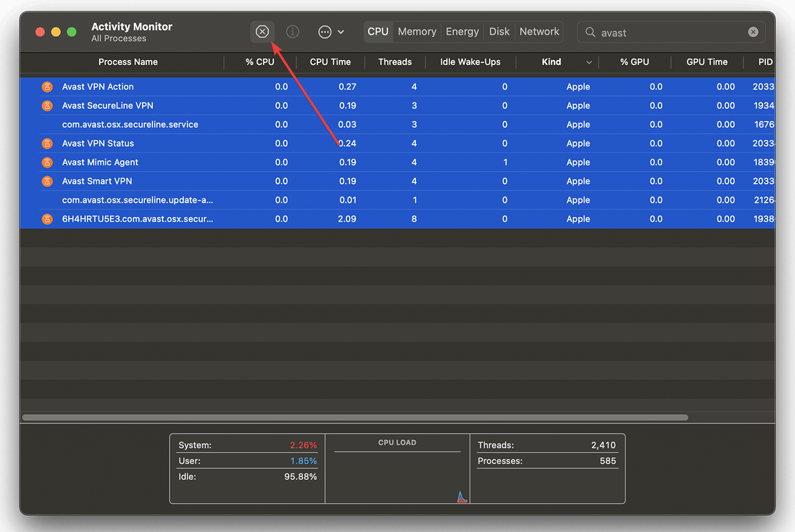Sort by the Threads column header
The width and height of the screenshot is (795, 532).
(395, 62)
